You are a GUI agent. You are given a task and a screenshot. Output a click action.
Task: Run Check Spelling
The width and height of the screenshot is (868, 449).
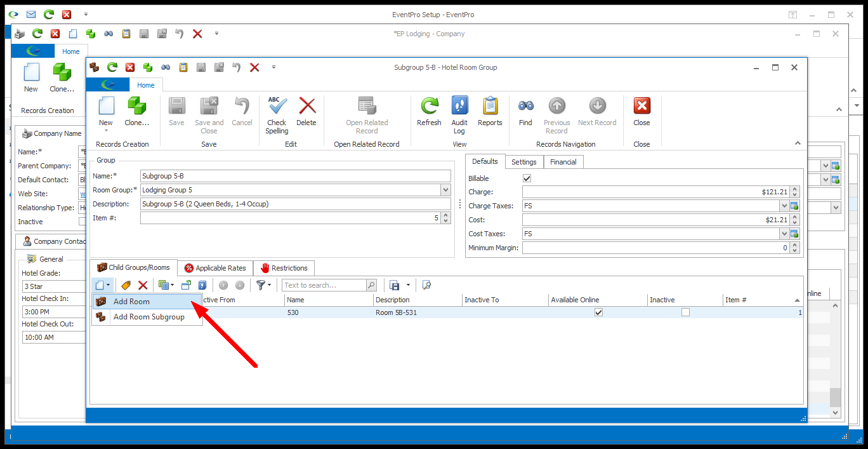click(277, 116)
